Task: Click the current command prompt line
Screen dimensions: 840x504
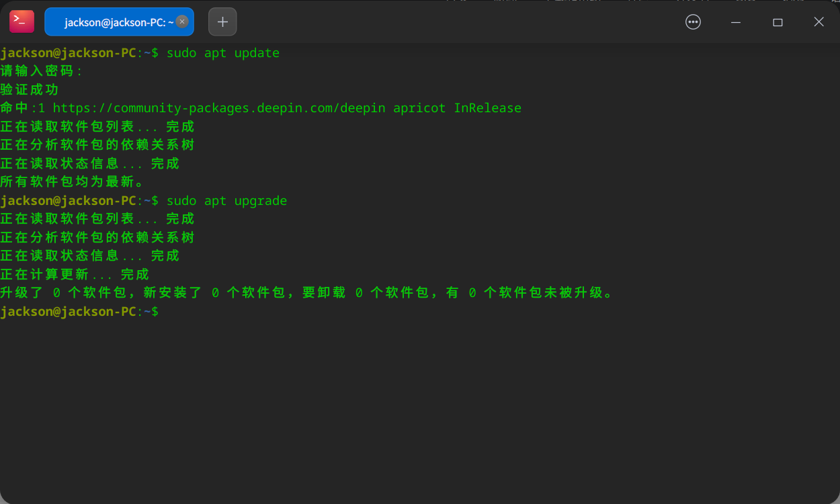Action: point(81,311)
